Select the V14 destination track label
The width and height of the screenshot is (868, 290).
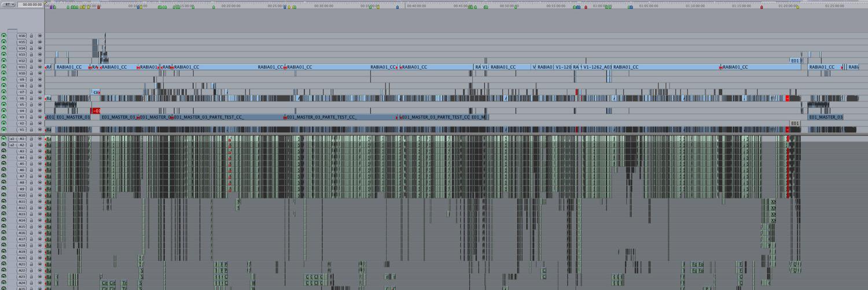coord(22,49)
